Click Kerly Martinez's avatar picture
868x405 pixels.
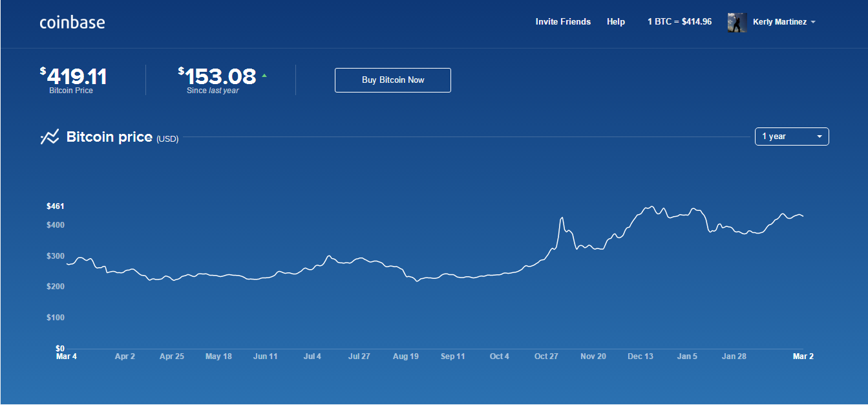point(737,22)
